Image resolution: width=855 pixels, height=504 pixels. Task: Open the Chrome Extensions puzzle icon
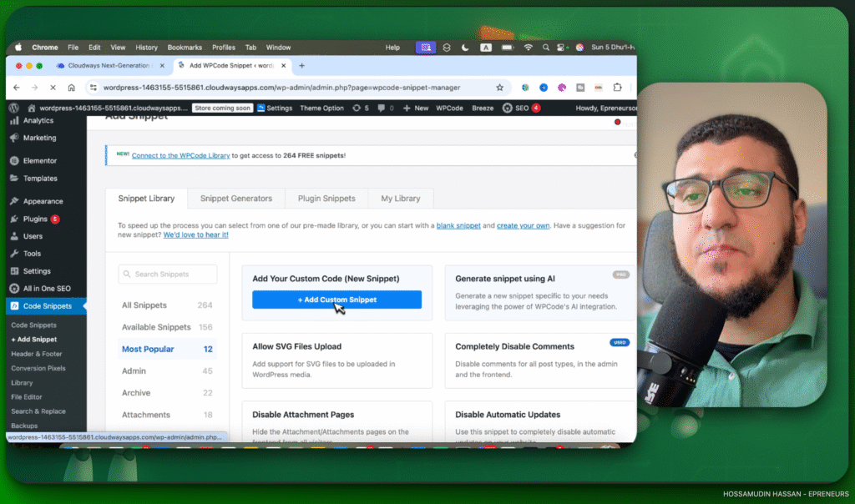click(x=617, y=87)
